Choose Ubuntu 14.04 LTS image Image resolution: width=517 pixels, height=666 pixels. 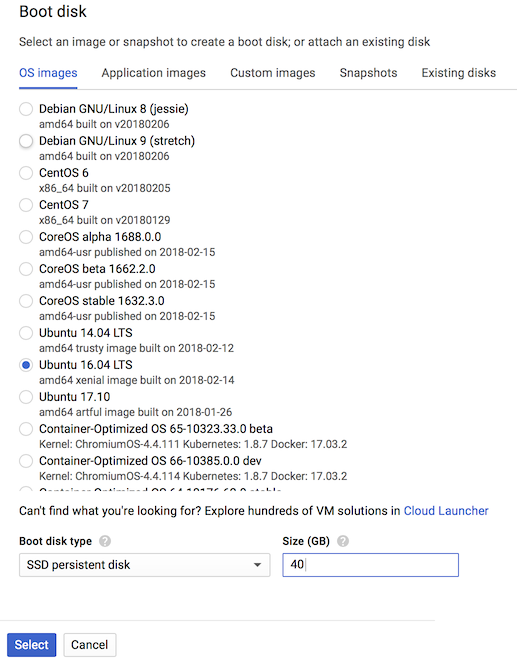(x=26, y=333)
